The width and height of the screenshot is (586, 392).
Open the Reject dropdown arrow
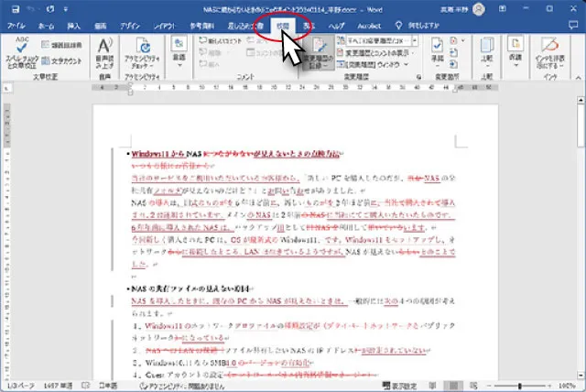coord(463,40)
